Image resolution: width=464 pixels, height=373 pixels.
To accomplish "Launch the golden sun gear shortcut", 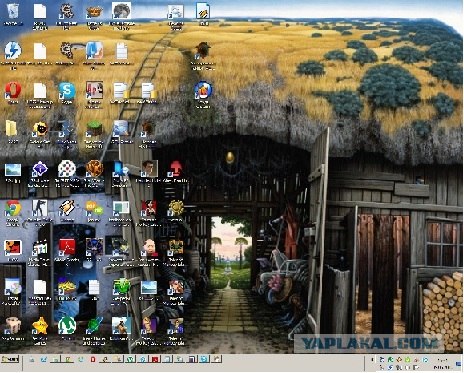I will (176, 208).
